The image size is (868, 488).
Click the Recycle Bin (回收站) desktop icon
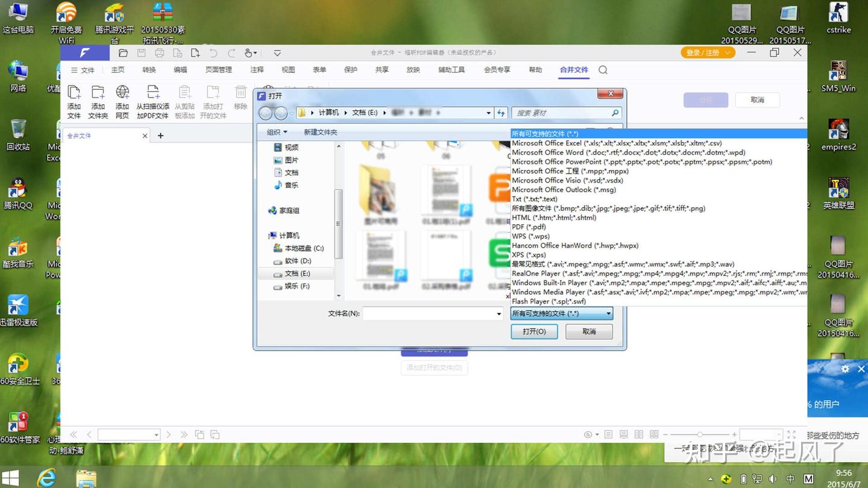(18, 134)
